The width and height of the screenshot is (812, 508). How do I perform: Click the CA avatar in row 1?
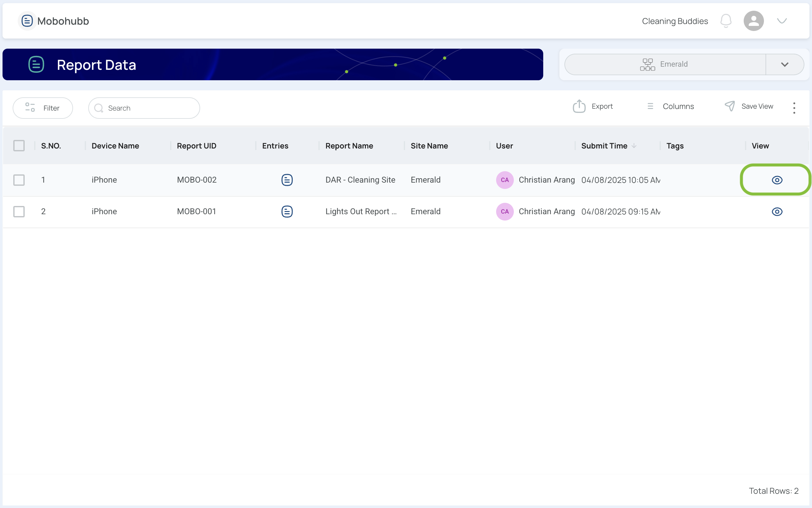pyautogui.click(x=505, y=180)
